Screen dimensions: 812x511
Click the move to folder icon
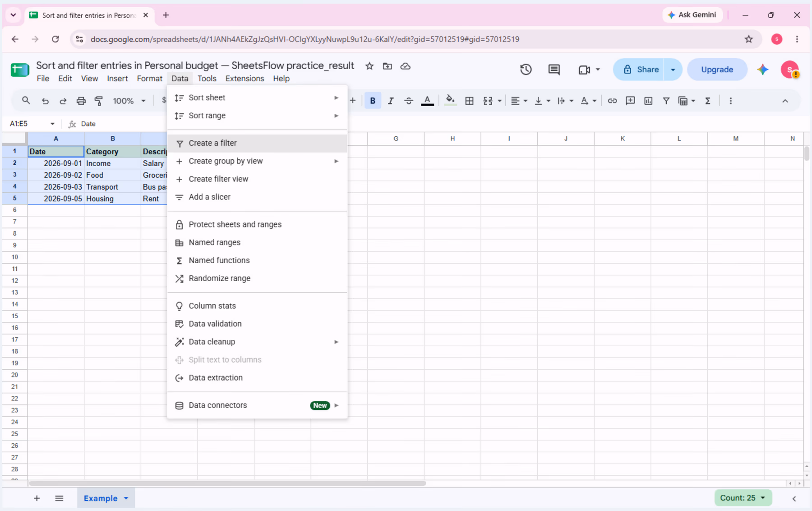point(388,66)
